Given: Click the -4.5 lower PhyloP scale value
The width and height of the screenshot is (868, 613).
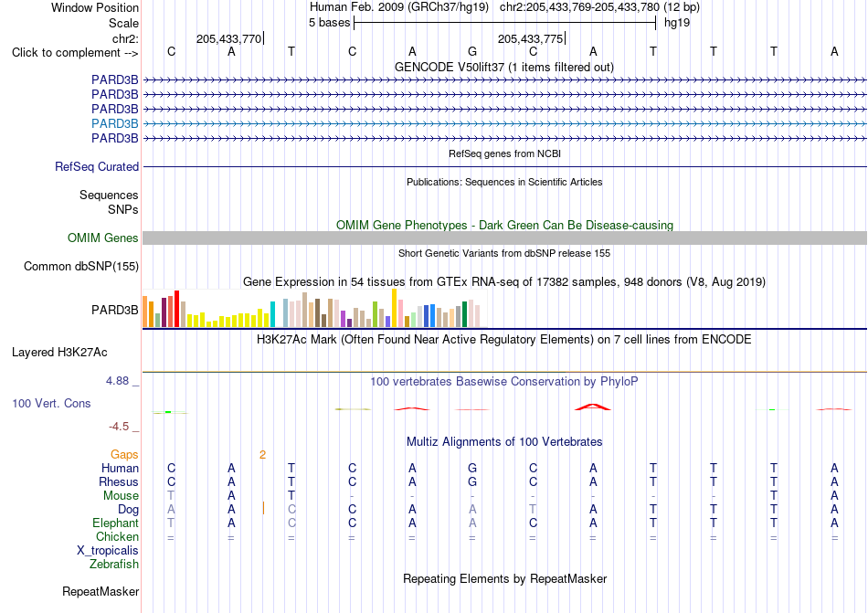Looking at the screenshot, I should 119,426.
